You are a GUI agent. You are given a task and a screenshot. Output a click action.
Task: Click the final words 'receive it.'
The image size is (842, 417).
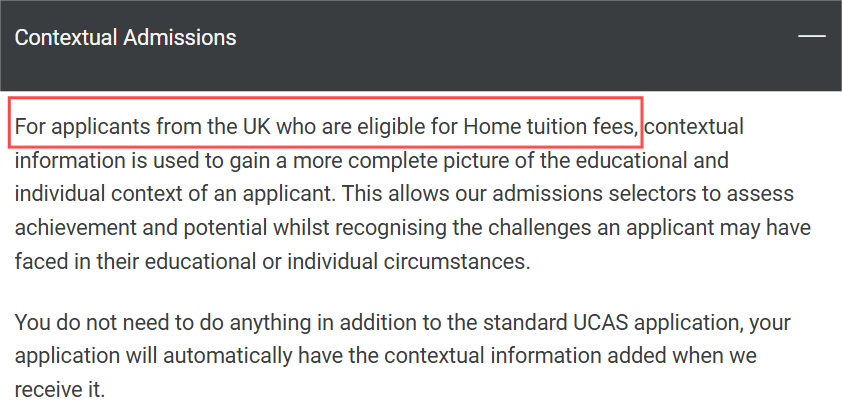pyautogui.click(x=58, y=390)
